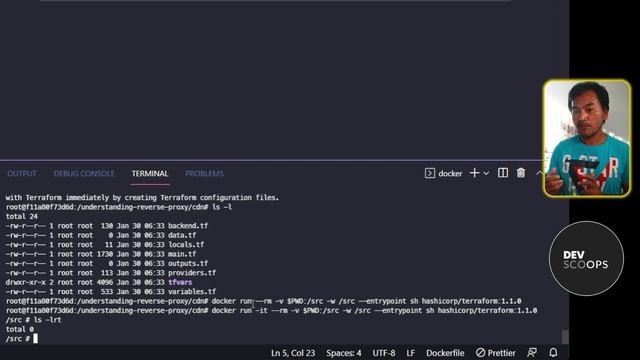This screenshot has height=360, width=640.
Task: Click the terminal scrollbar thumb
Action: [565, 337]
